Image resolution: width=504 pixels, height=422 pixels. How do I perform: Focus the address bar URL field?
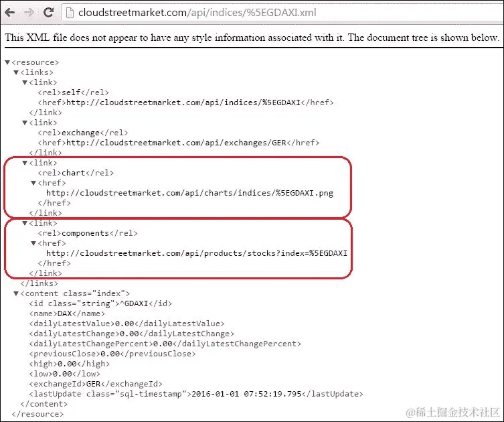point(283,13)
